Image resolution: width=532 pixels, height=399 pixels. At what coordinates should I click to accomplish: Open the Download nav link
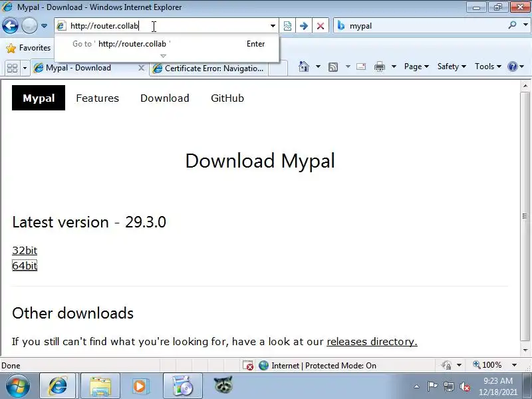[x=165, y=98]
